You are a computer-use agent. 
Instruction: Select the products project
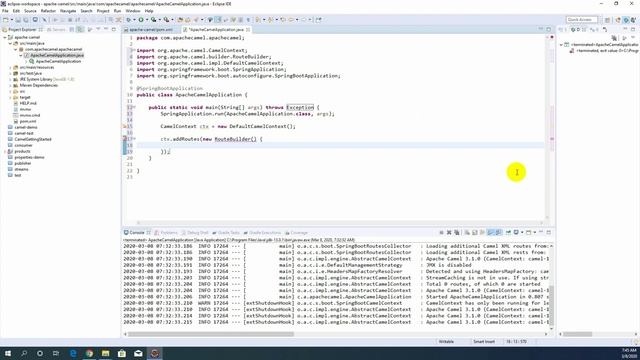[x=22, y=151]
